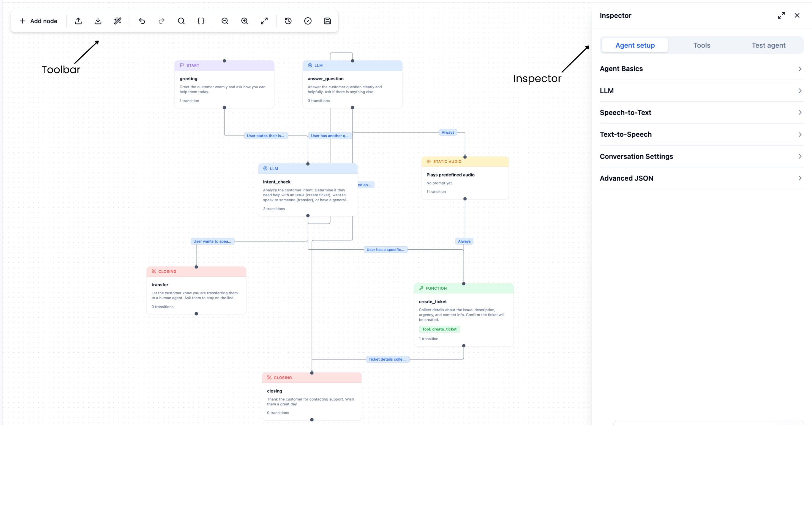Click the 'User has a specific...' transition label
This screenshot has width=812, height=528.
(x=385, y=250)
